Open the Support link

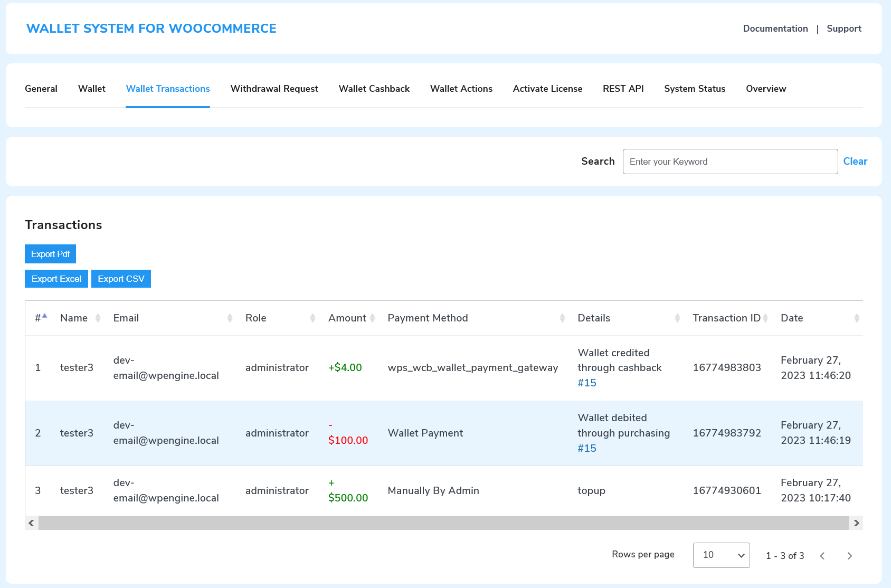[844, 29]
